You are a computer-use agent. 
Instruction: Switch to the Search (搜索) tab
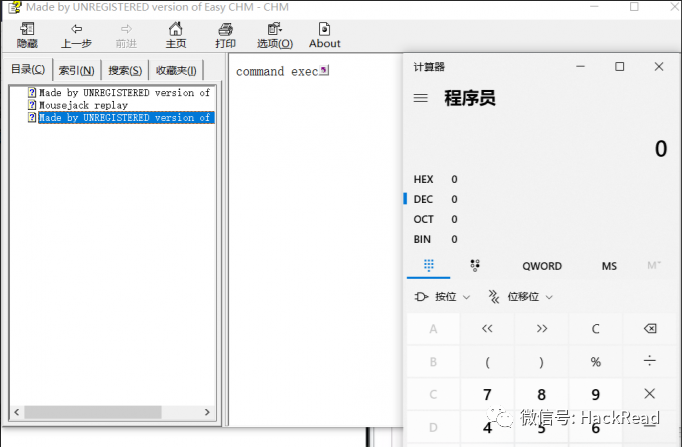click(x=125, y=70)
